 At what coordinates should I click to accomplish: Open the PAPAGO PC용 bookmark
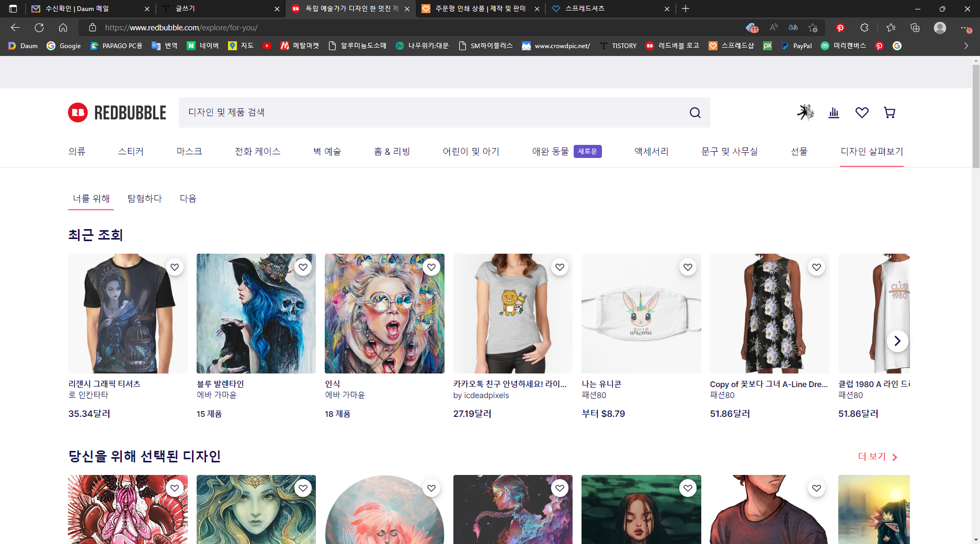[x=116, y=46]
